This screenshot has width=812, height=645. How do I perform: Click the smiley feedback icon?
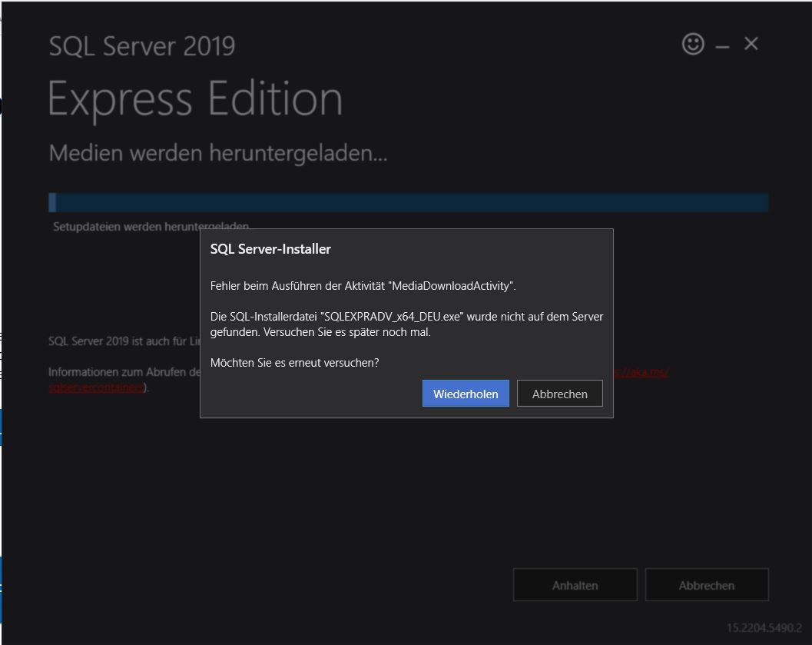click(x=693, y=44)
